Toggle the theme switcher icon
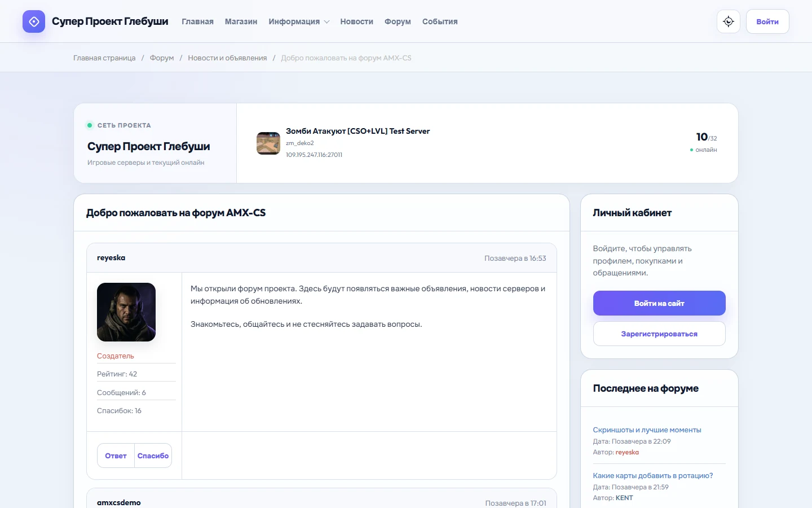The width and height of the screenshot is (812, 508). coord(729,21)
